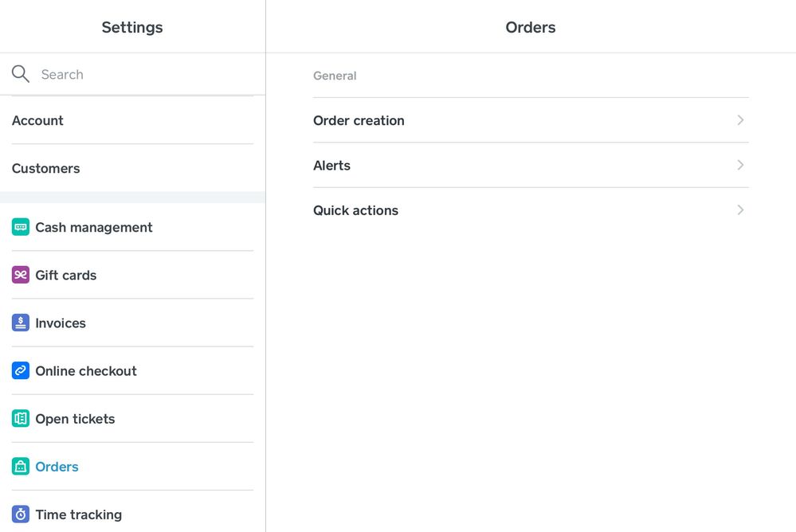The height and width of the screenshot is (532, 796).
Task: Open the Order creation row
Action: click(359, 120)
